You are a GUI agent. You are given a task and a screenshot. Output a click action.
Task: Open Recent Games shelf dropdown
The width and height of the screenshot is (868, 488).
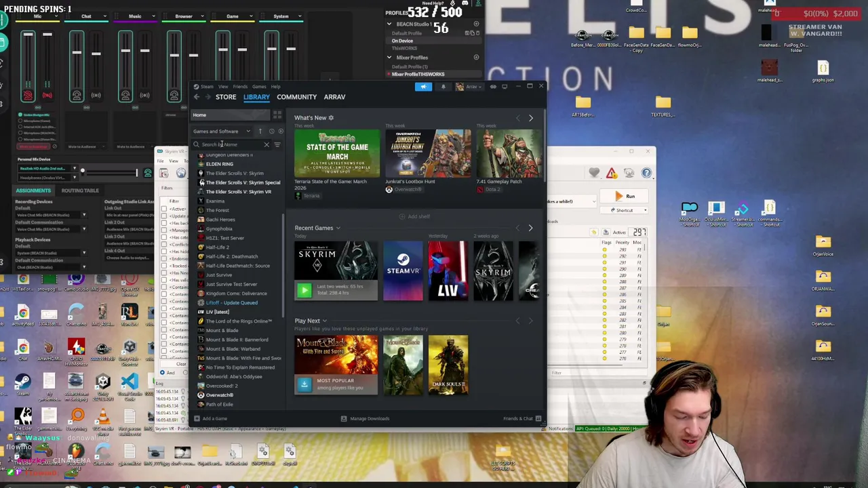click(338, 228)
